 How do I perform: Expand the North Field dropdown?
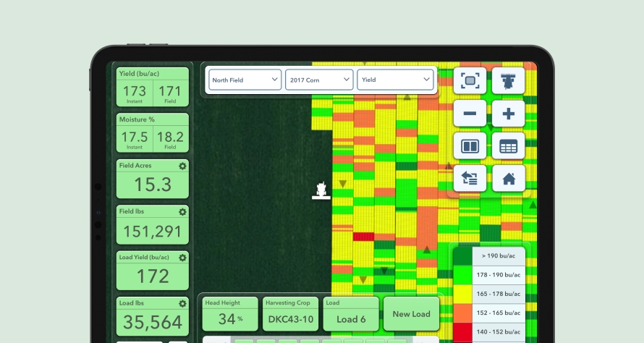pos(245,80)
